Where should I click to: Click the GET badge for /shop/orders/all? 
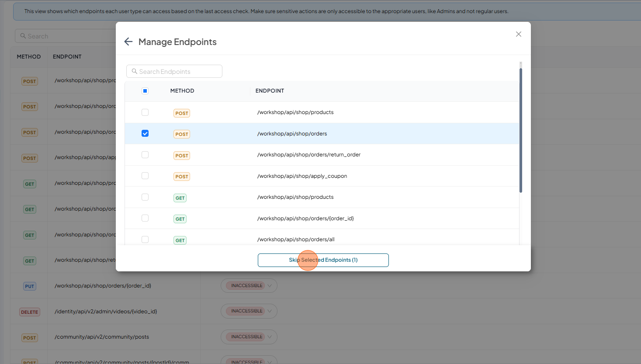180,240
